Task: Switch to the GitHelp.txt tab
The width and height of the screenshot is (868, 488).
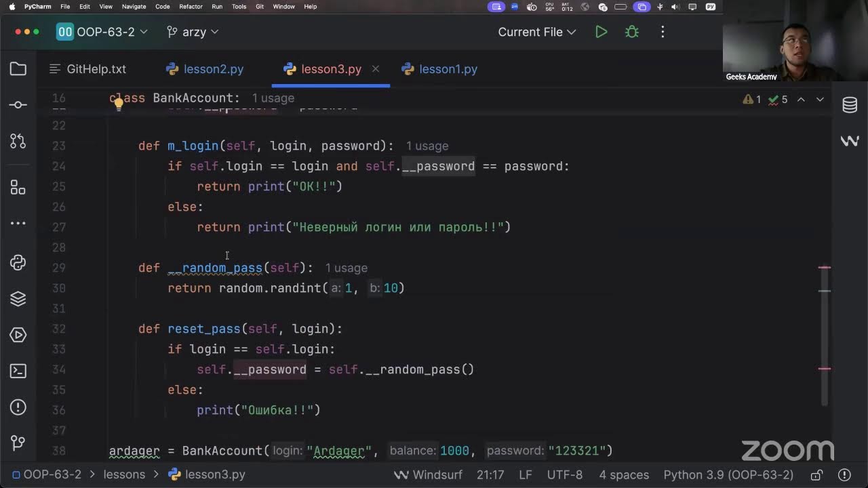Action: click(89, 69)
